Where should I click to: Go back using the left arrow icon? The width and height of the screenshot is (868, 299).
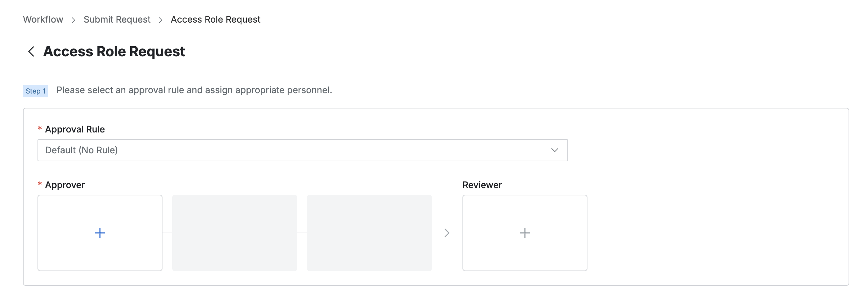pos(31,51)
